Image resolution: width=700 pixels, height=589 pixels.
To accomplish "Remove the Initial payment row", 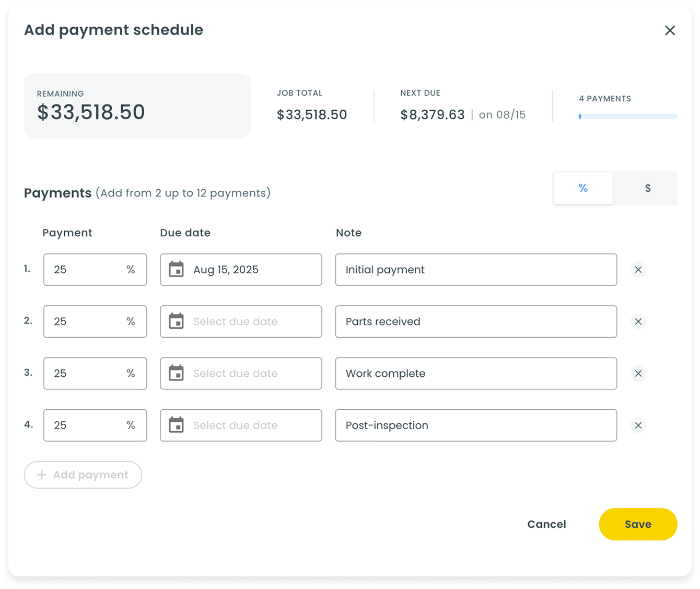I will (x=638, y=270).
